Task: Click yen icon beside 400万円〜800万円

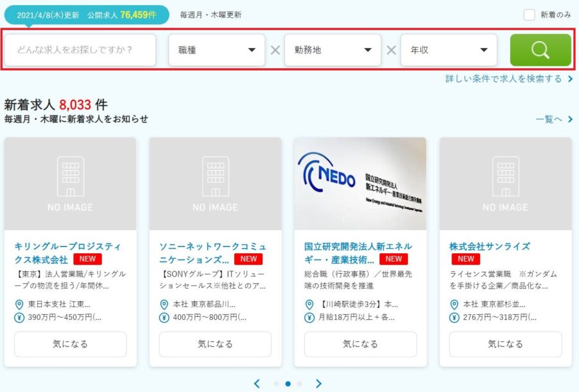Action: pos(164,317)
